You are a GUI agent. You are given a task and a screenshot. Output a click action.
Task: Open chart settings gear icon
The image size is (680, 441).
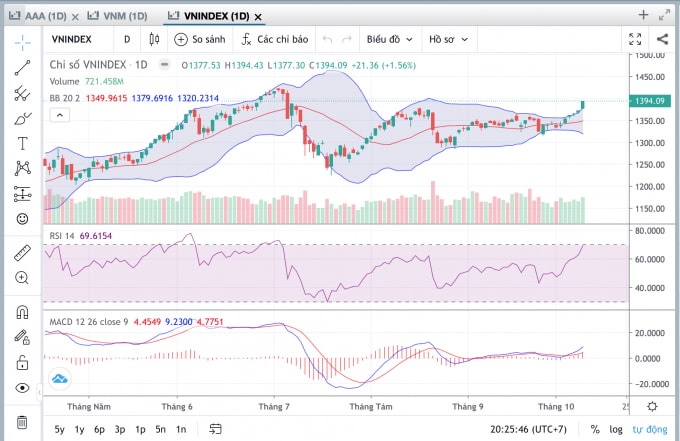(x=652, y=406)
